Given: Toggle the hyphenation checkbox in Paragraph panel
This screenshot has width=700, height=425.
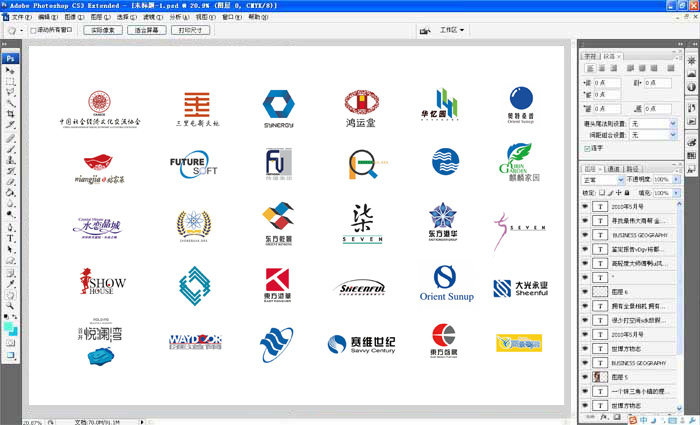Looking at the screenshot, I should pyautogui.click(x=587, y=148).
